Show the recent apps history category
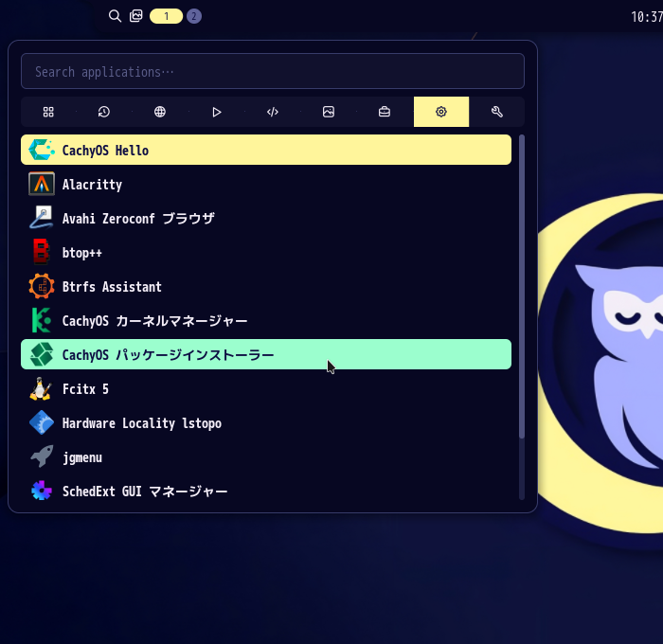Image resolution: width=663 pixels, height=644 pixels. [x=104, y=112]
